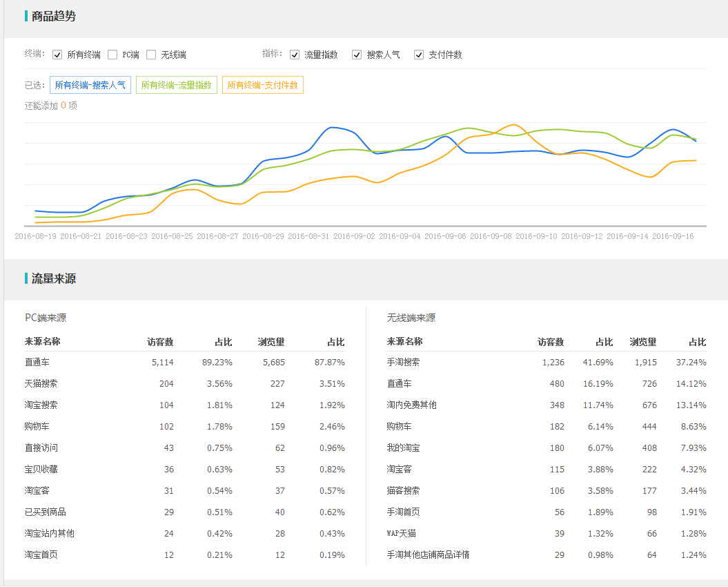Select the 手淘首页 source row
This screenshot has width=728, height=587.
547,512
